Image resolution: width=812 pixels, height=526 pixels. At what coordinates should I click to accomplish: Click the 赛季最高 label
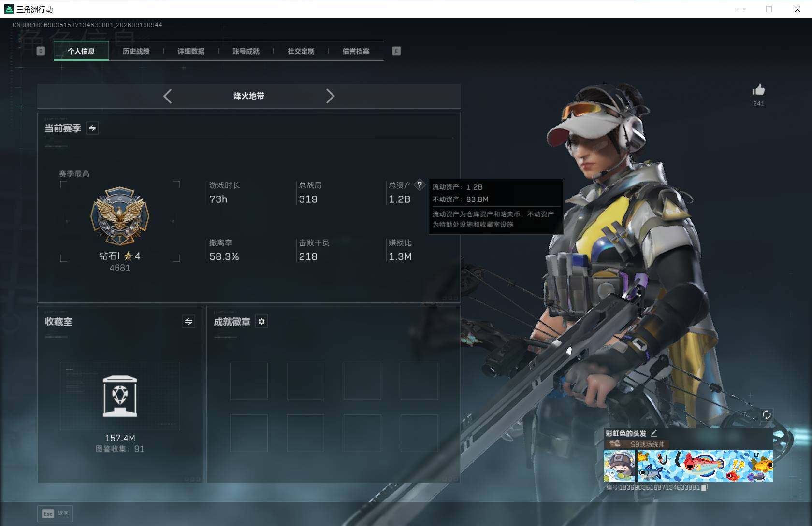click(74, 173)
